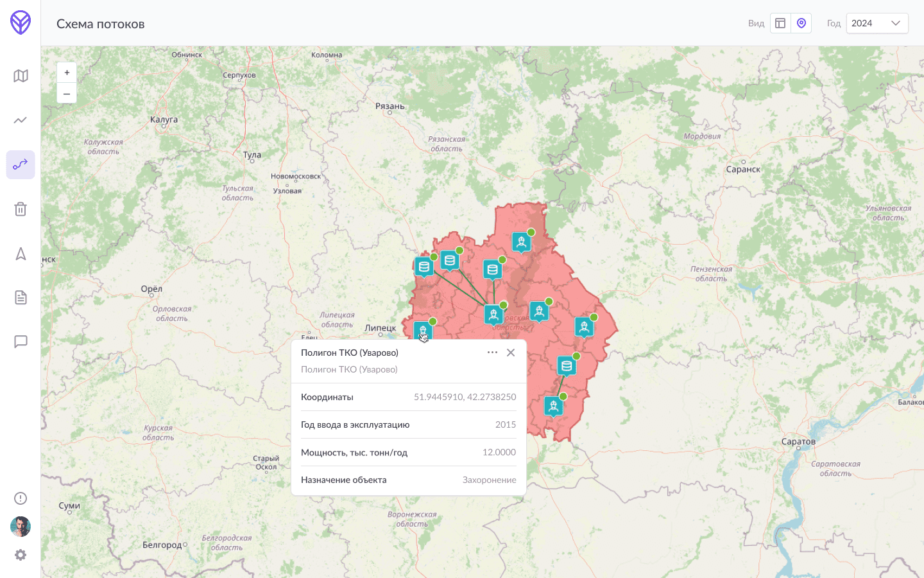Zoom out the map with minus button

pyautogui.click(x=67, y=94)
